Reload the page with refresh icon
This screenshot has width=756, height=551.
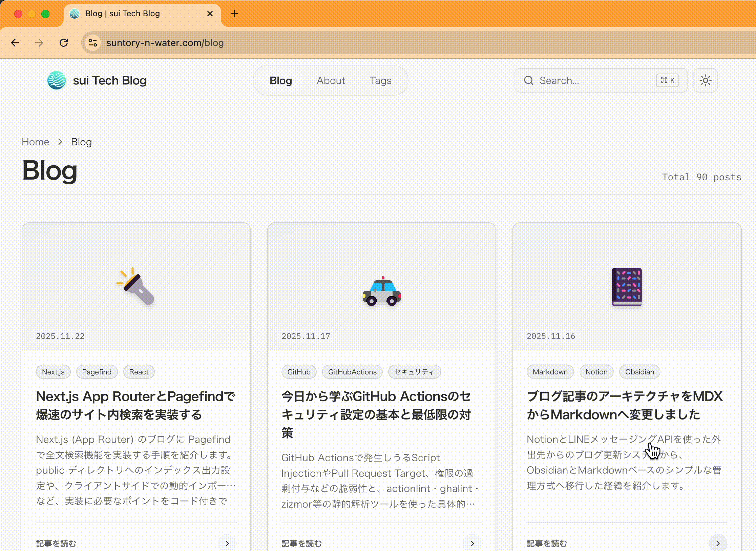point(64,43)
